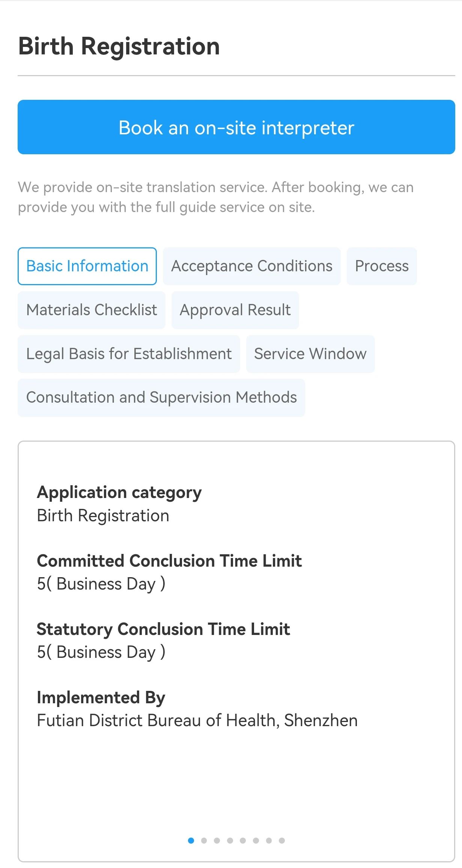Click the Committed Conclusion Time Limit label
The image size is (462, 868).
coord(169,561)
